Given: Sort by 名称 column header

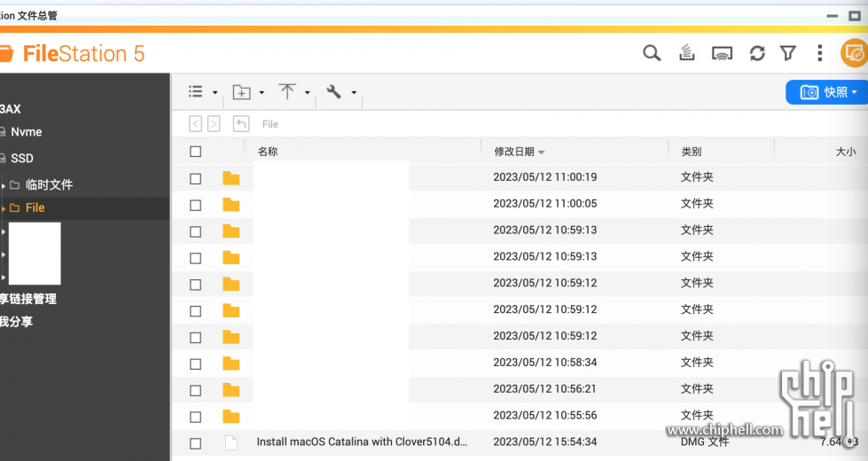Looking at the screenshot, I should (268, 152).
